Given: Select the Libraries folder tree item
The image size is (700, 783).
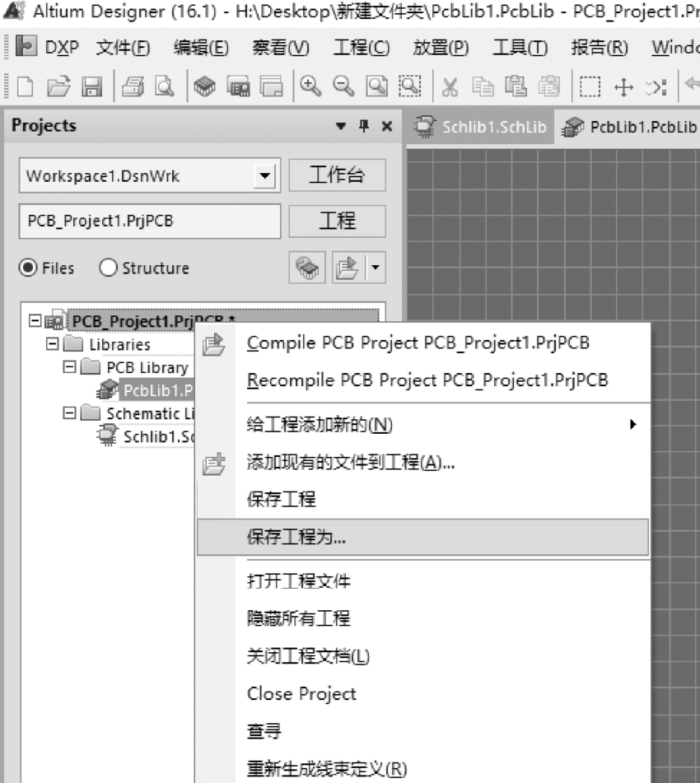Looking at the screenshot, I should click(x=119, y=344).
